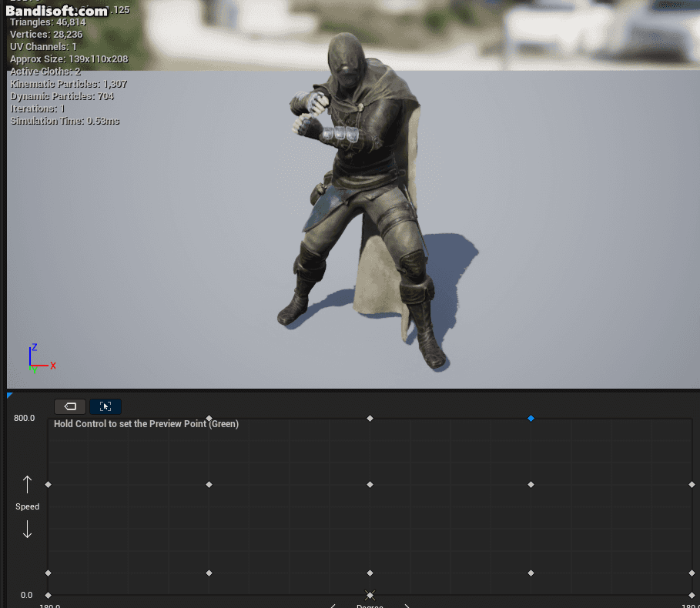Click the blue corner triangle above the graph

(10, 396)
